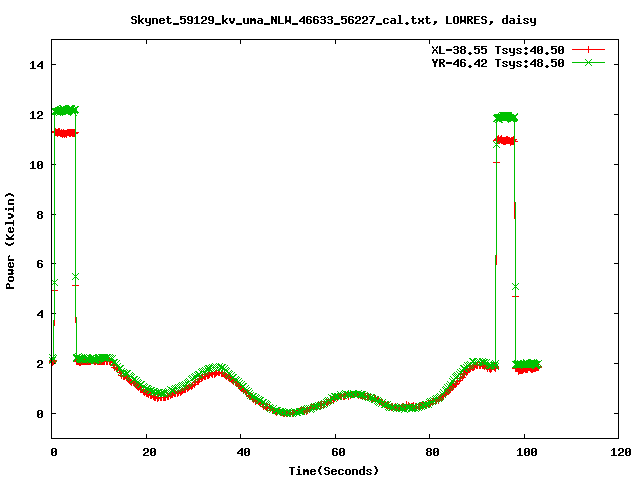Click y-axis tick label 4
This screenshot has height=480, width=640.
click(40, 314)
